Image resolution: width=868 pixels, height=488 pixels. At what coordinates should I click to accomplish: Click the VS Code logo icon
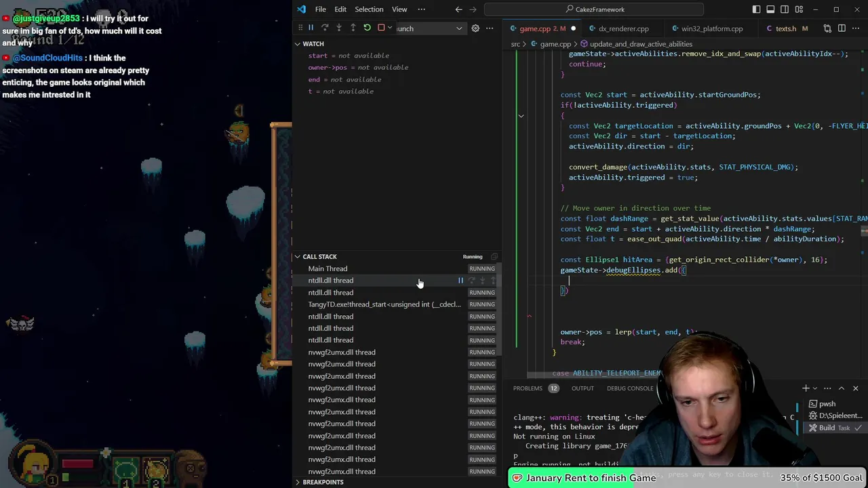coord(302,9)
